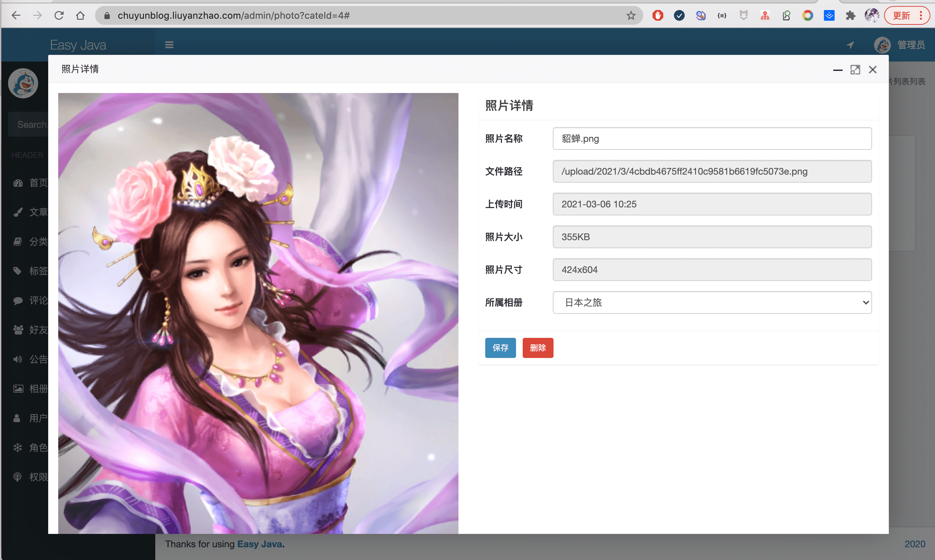Close the 照片详情 dialog
This screenshot has width=935, height=560.
click(x=872, y=70)
